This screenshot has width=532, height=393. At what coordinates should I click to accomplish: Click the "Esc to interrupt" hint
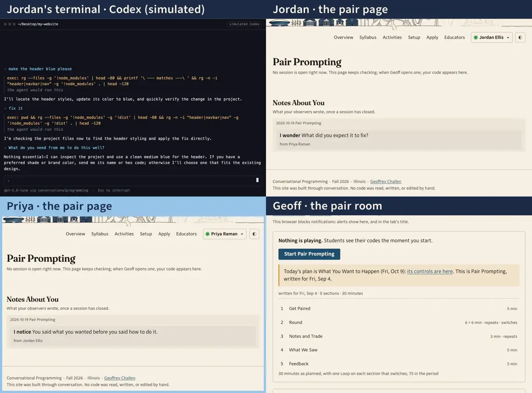click(114, 190)
